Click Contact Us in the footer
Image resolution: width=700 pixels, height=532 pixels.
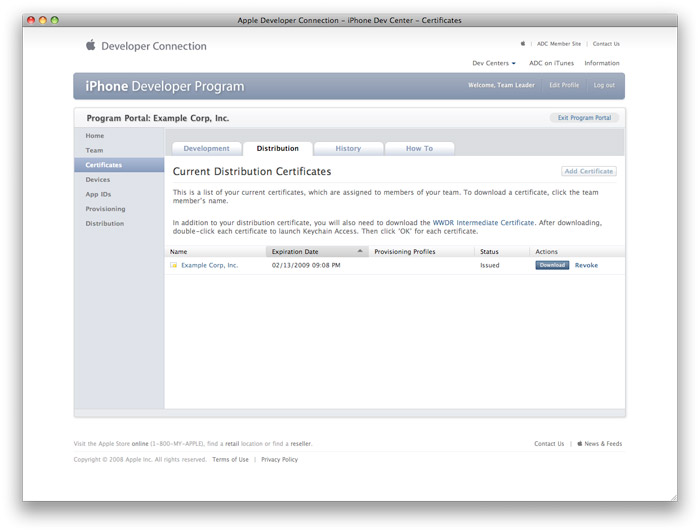click(x=549, y=444)
